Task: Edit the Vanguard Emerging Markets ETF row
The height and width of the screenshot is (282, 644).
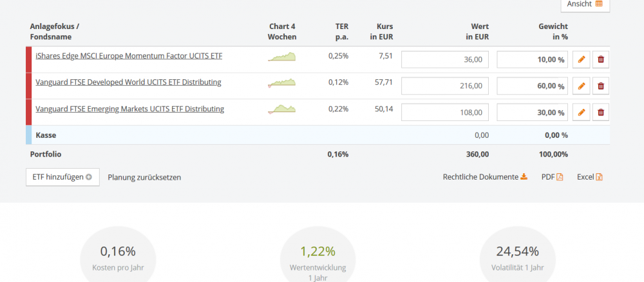Action: tap(582, 113)
